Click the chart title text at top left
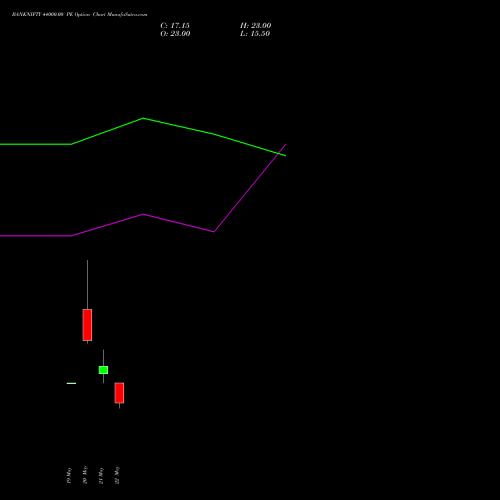 [x=79, y=15]
